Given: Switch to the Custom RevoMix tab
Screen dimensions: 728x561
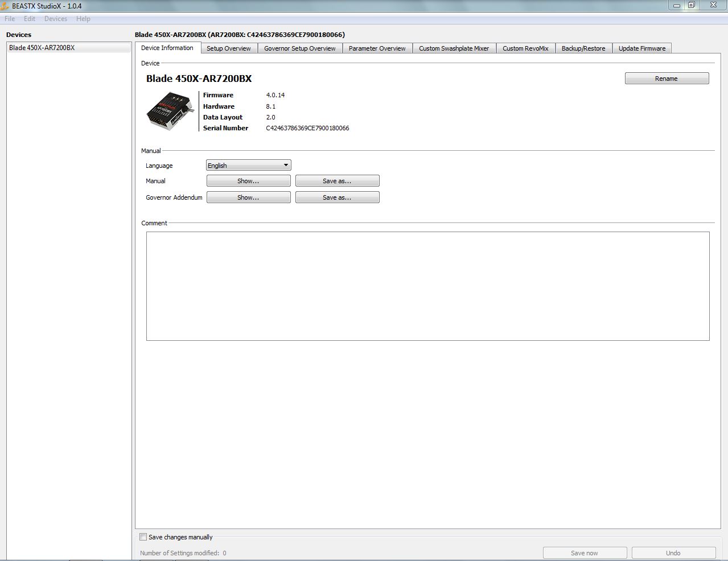Looking at the screenshot, I should pyautogui.click(x=525, y=48).
